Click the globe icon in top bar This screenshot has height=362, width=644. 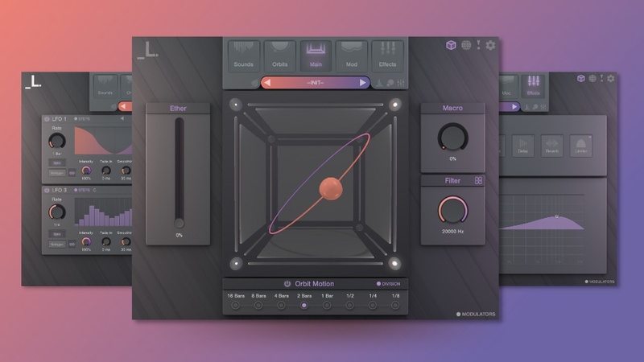(x=466, y=45)
